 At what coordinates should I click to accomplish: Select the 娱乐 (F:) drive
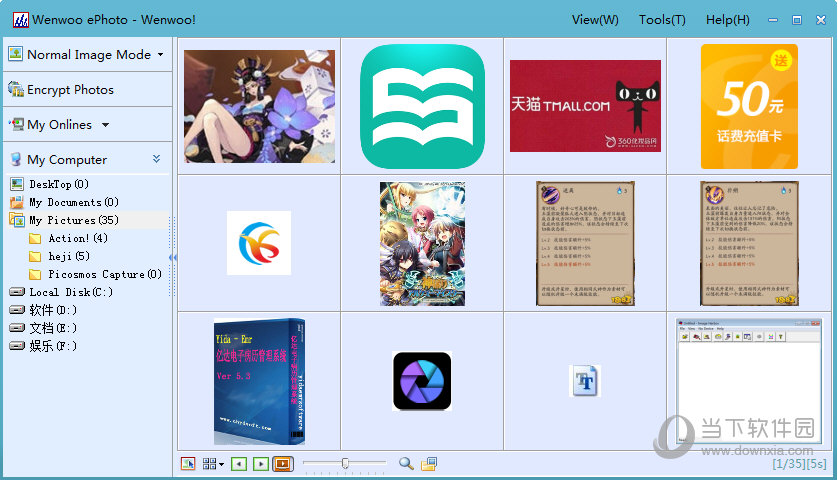(x=53, y=346)
